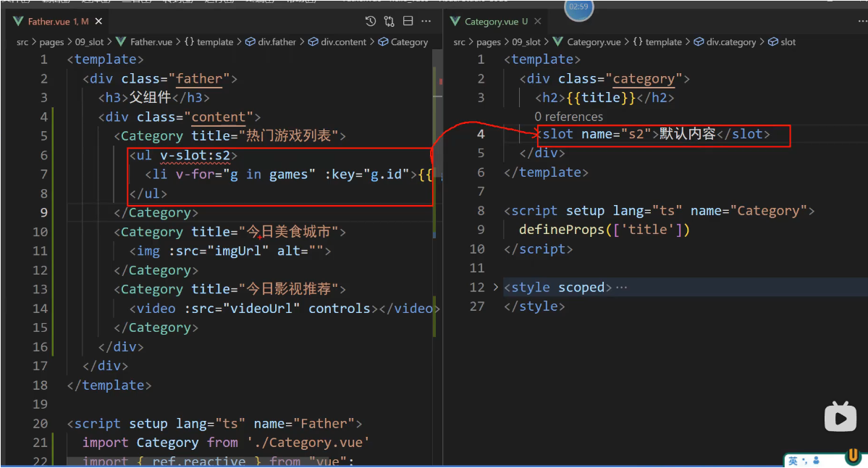868x468 pixels.
Task: Click 'v-for="g in games"' in the li tag
Action: click(245, 175)
